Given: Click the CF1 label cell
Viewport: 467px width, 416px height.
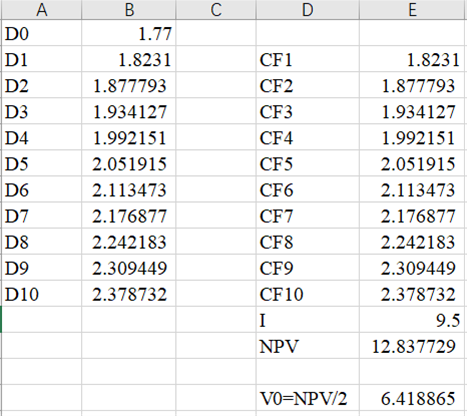Looking at the screenshot, I should coord(308,60).
